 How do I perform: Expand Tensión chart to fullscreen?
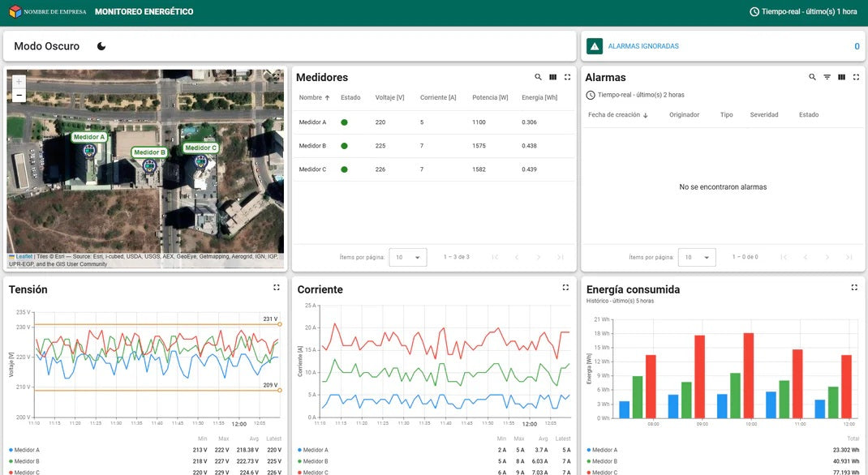pos(277,288)
